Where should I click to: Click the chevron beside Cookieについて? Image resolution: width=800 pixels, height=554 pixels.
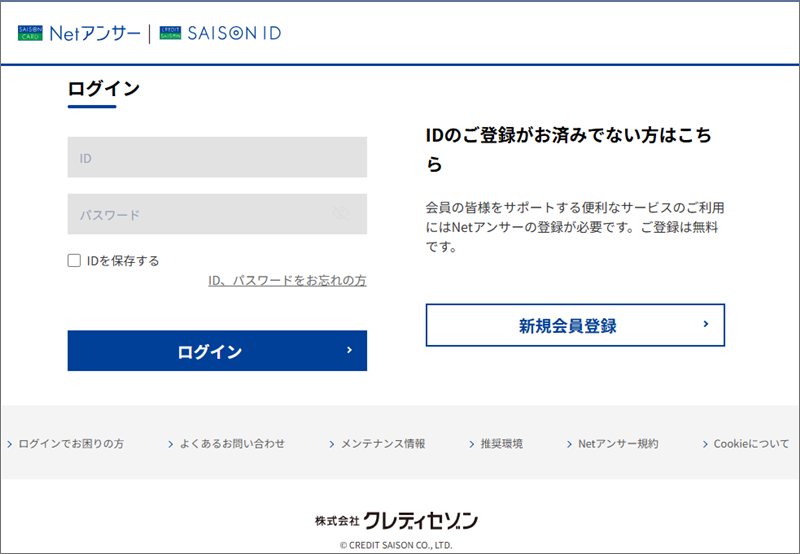705,444
